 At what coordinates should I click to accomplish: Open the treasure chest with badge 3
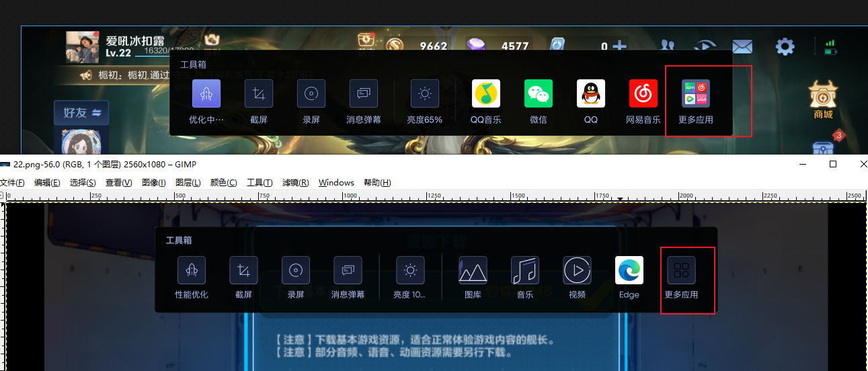click(824, 147)
